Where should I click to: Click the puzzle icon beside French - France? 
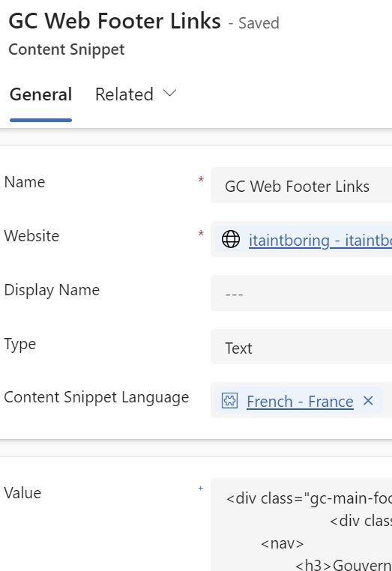tap(229, 401)
